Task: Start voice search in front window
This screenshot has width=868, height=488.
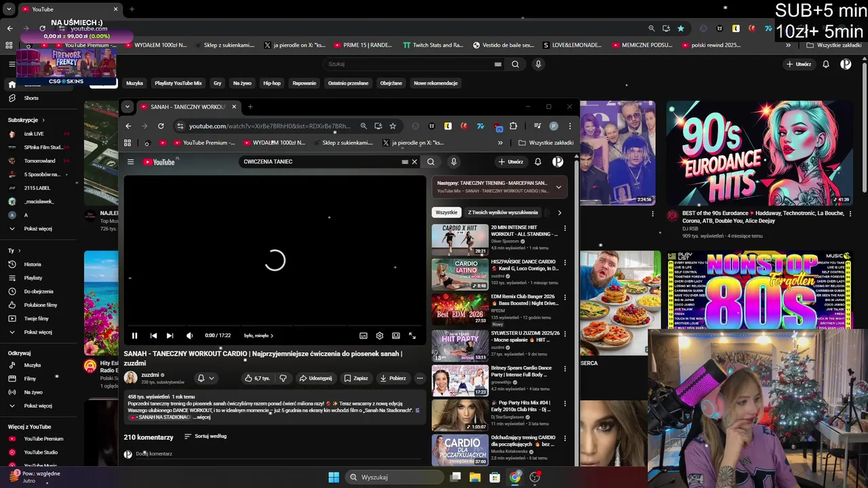Action: pos(454,162)
